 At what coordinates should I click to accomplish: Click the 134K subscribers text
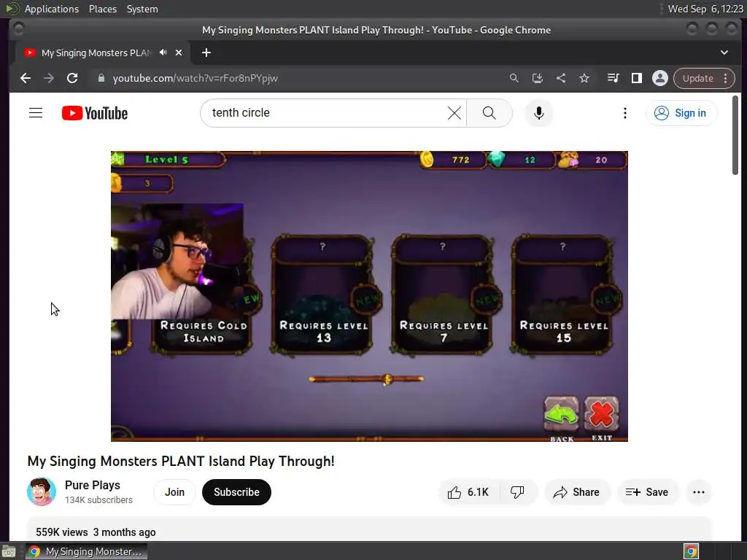coord(98,500)
